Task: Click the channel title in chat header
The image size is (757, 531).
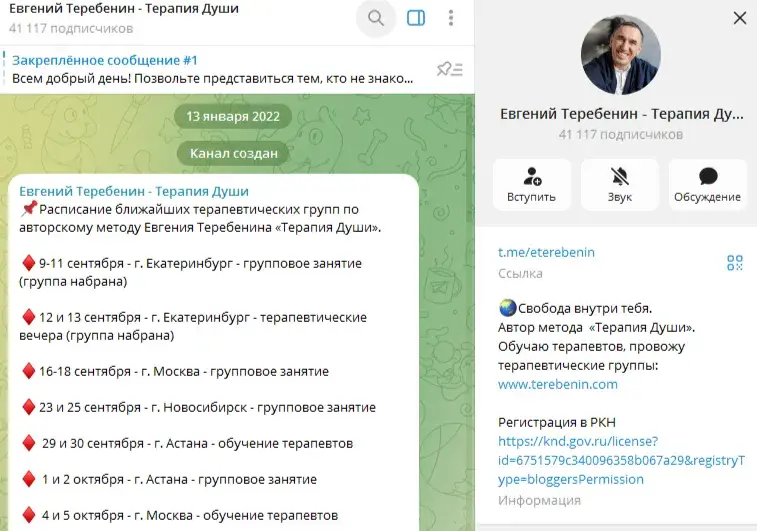Action: (124, 9)
